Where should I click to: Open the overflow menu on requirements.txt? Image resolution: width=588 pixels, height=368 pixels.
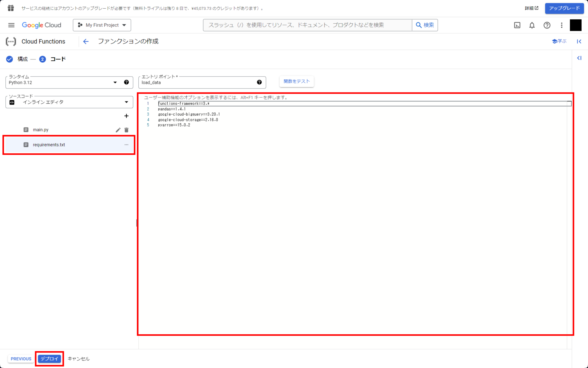[126, 145]
